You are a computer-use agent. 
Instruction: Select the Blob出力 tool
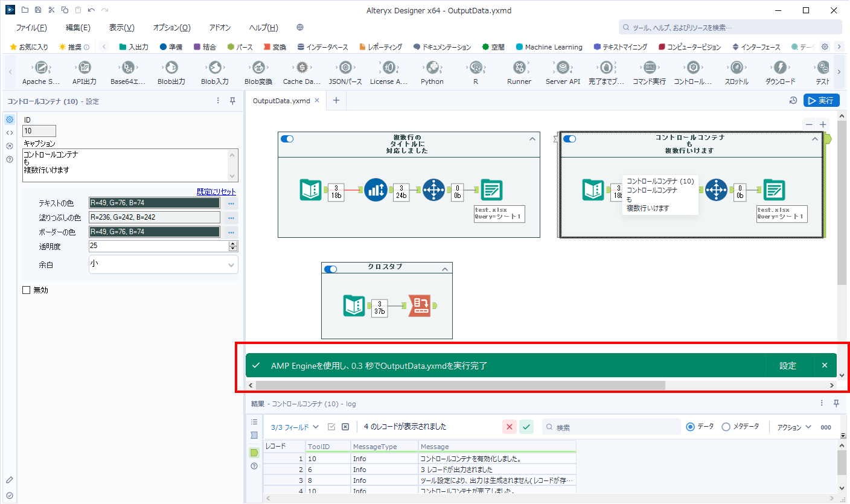point(171,68)
